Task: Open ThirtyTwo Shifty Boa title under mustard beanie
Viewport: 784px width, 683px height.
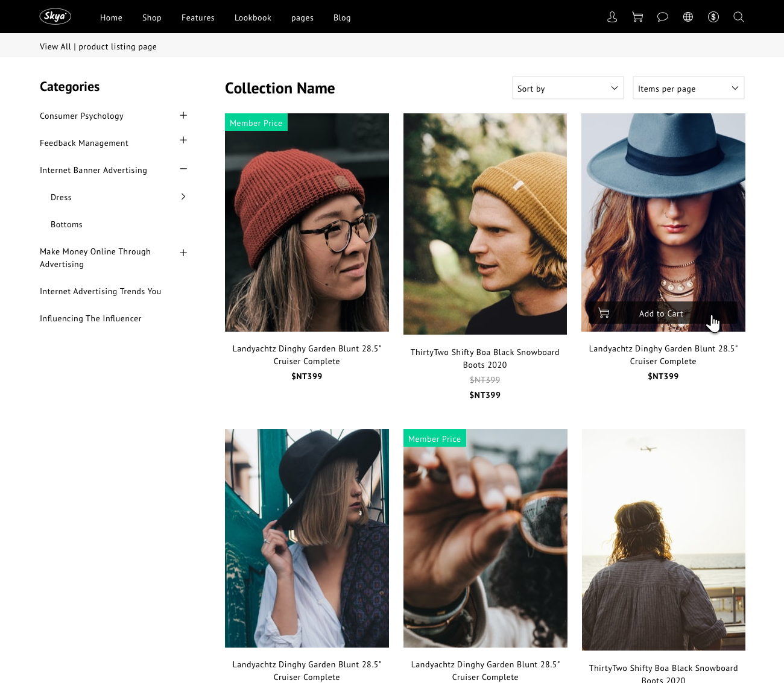Action: click(485, 359)
